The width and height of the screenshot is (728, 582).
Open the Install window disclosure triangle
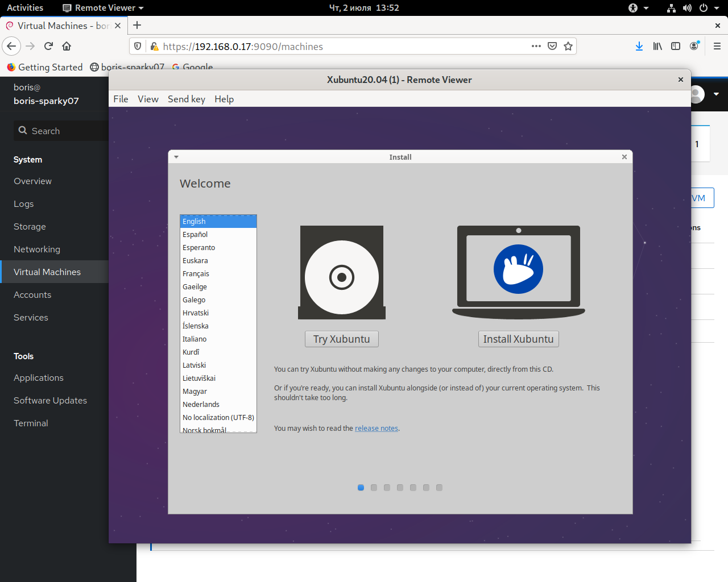pos(176,157)
